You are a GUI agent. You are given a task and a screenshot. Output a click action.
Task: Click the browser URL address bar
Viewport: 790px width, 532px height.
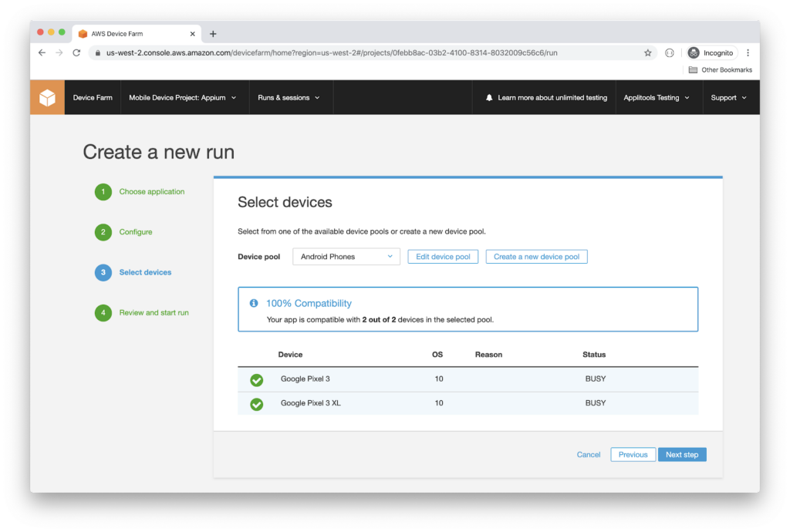pos(370,52)
